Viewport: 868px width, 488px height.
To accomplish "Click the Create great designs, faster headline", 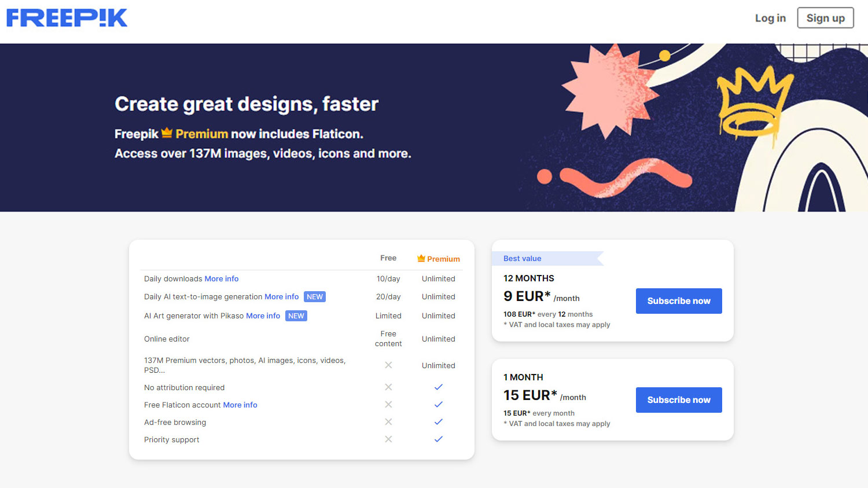I will click(247, 104).
